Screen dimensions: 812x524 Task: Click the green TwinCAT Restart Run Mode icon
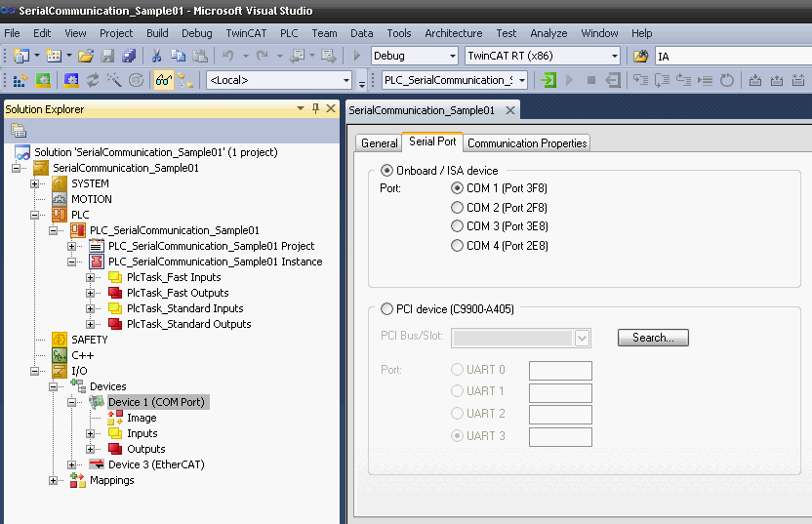click(x=43, y=80)
